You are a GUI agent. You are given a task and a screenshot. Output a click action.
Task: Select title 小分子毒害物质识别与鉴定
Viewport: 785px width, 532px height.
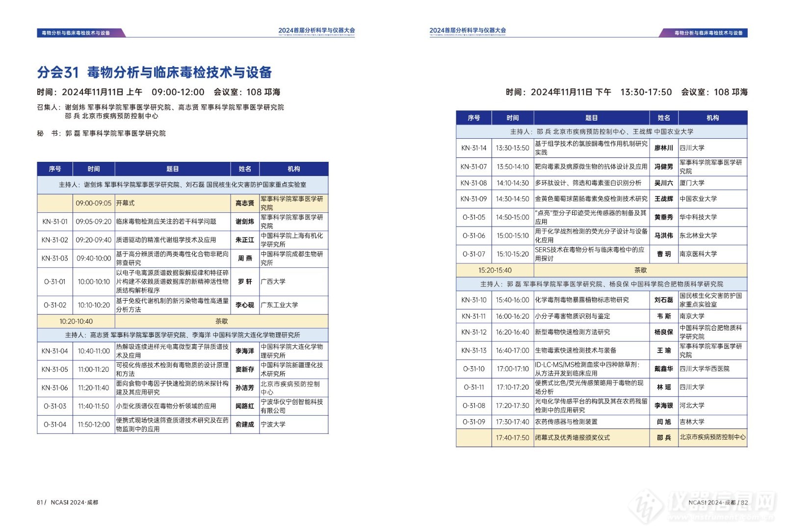573,316
